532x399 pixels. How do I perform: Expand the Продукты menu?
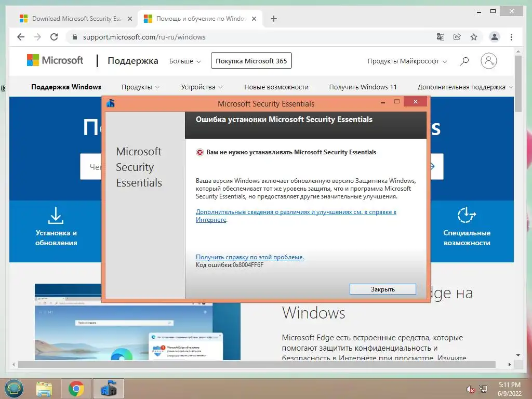(x=140, y=87)
